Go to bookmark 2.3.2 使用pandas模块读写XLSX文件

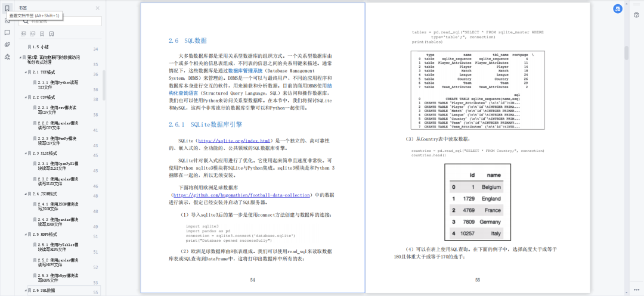(x=58, y=181)
